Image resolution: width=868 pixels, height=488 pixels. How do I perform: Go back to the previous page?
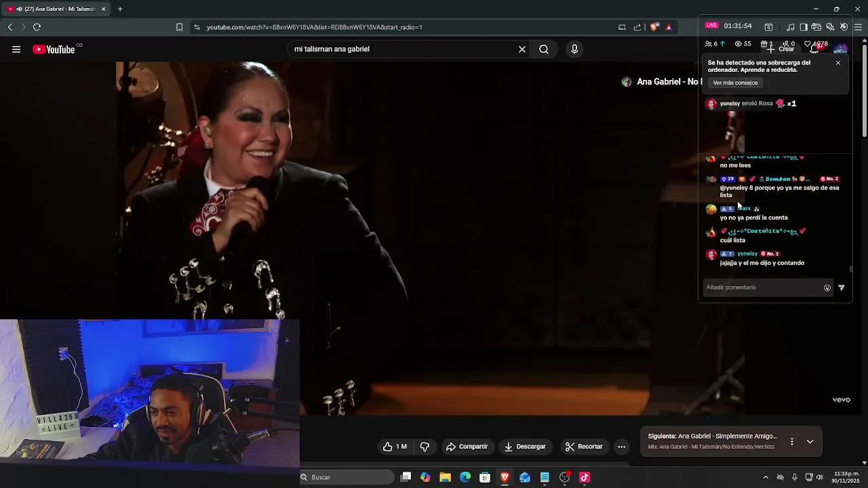tap(10, 27)
